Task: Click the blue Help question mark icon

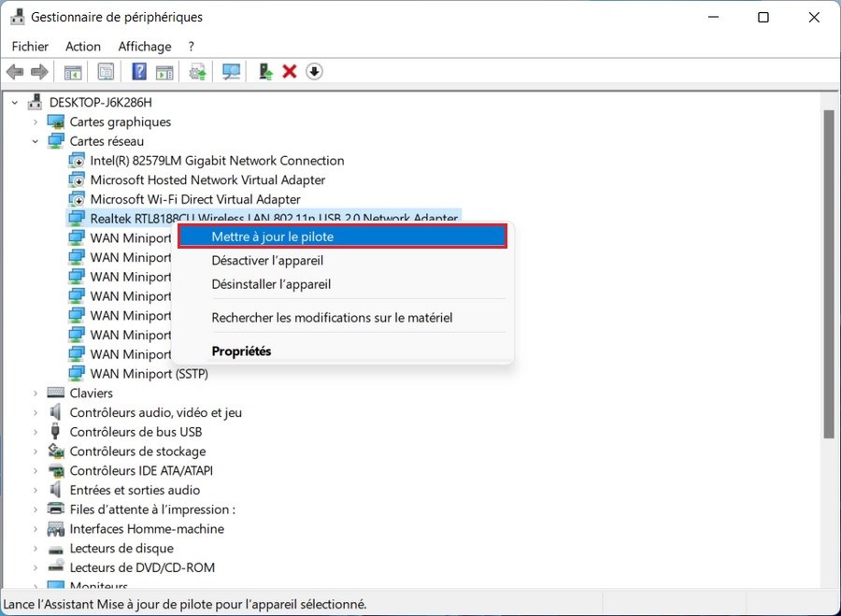Action: tap(139, 71)
